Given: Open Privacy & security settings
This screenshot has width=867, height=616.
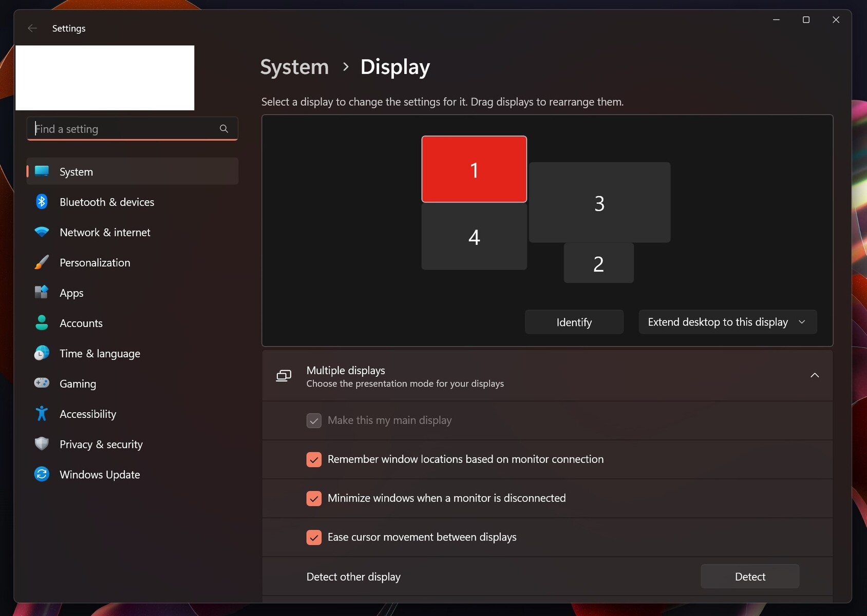Looking at the screenshot, I should (133, 444).
